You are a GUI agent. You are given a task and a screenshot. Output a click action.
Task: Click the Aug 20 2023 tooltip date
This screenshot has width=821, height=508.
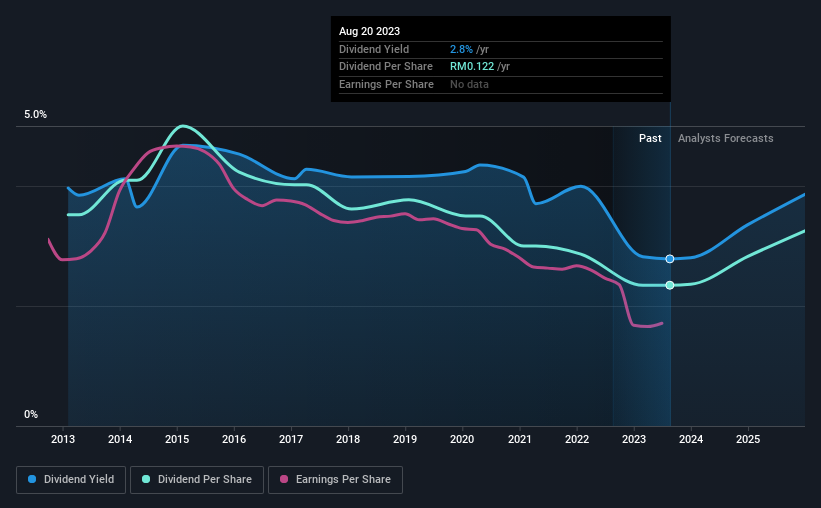(x=369, y=31)
